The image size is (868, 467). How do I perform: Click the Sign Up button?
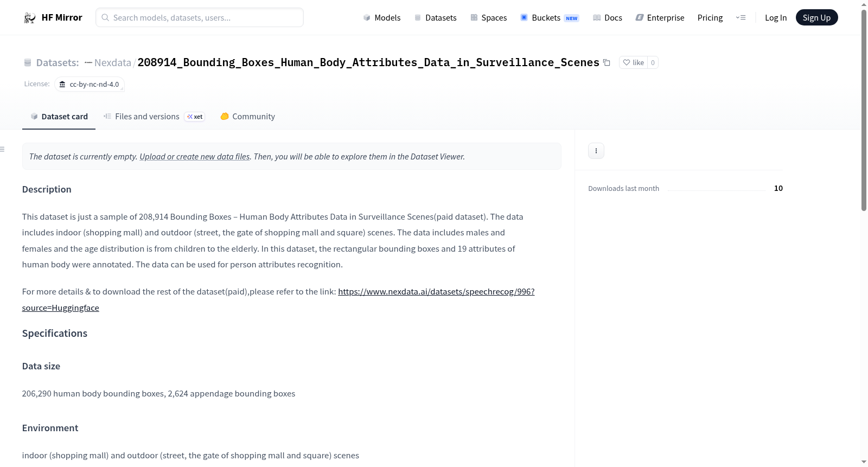point(816,18)
